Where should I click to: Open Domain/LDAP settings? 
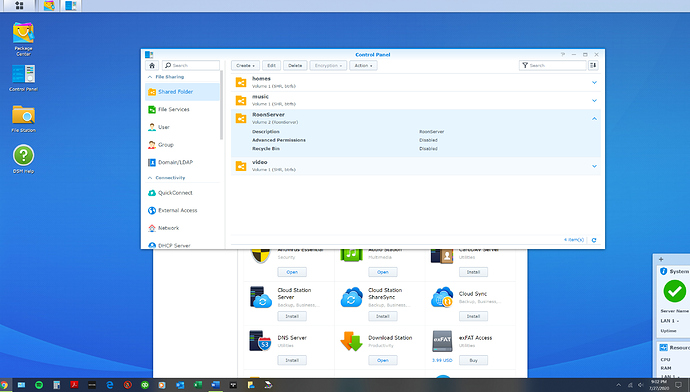point(182,162)
